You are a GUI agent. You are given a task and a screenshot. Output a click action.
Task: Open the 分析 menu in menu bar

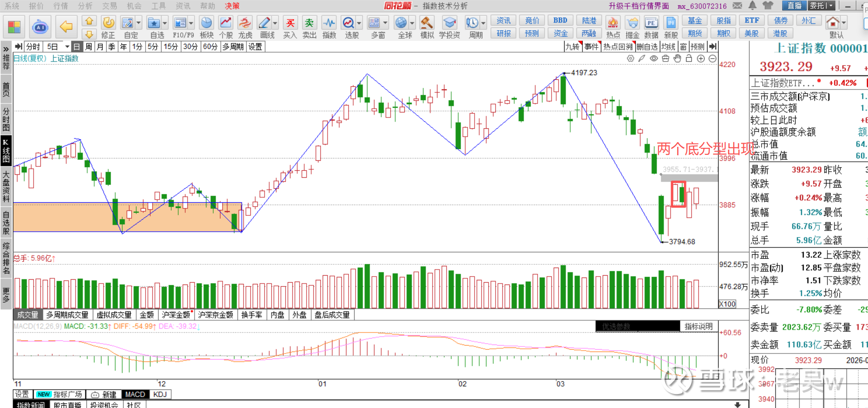pyautogui.click(x=85, y=6)
